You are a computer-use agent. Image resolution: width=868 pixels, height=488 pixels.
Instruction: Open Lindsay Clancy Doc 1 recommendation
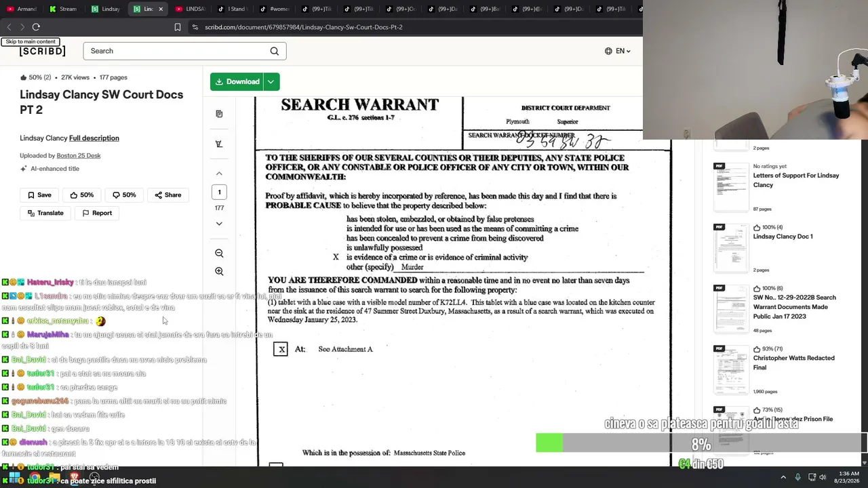point(783,237)
